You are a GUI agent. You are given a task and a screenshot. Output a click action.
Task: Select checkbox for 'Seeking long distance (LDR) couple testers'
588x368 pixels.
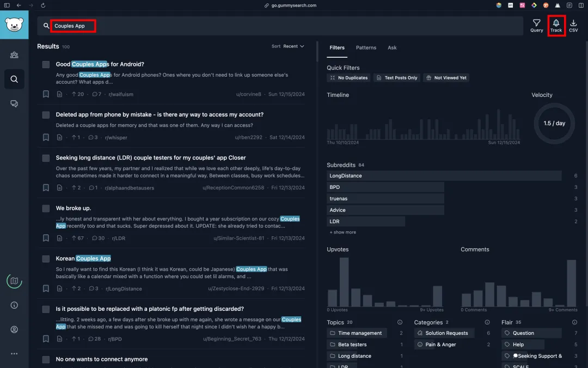(46, 158)
